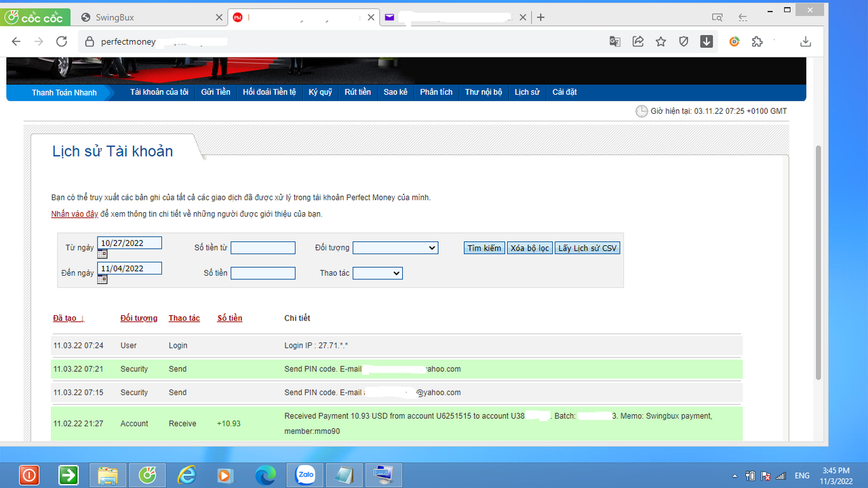
Task: Click the dark media download arrow icon
Action: click(707, 41)
